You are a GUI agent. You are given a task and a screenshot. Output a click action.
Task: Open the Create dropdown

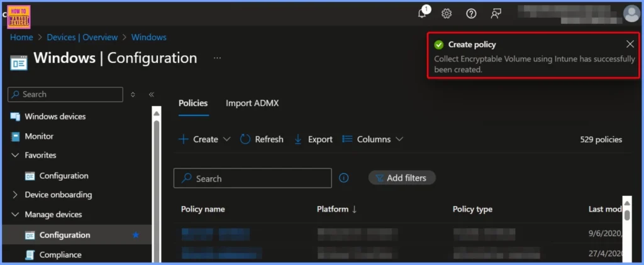(x=204, y=139)
